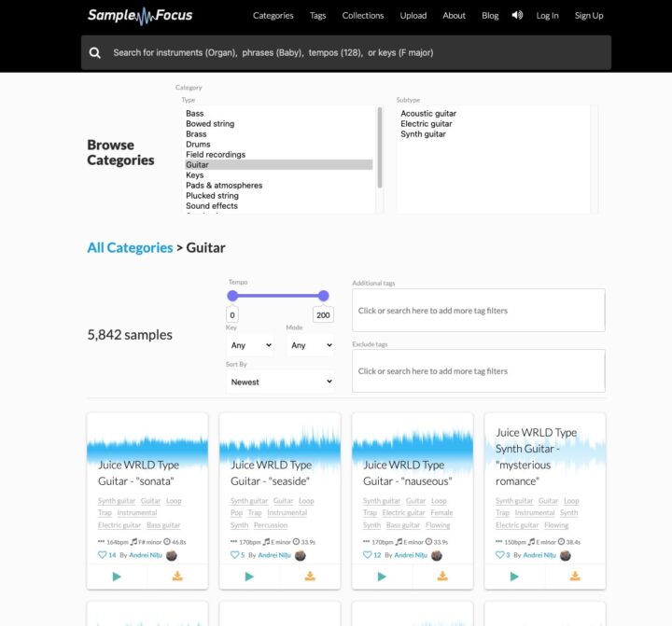
Task: Focus the Additional tags filter field
Action: tap(478, 311)
